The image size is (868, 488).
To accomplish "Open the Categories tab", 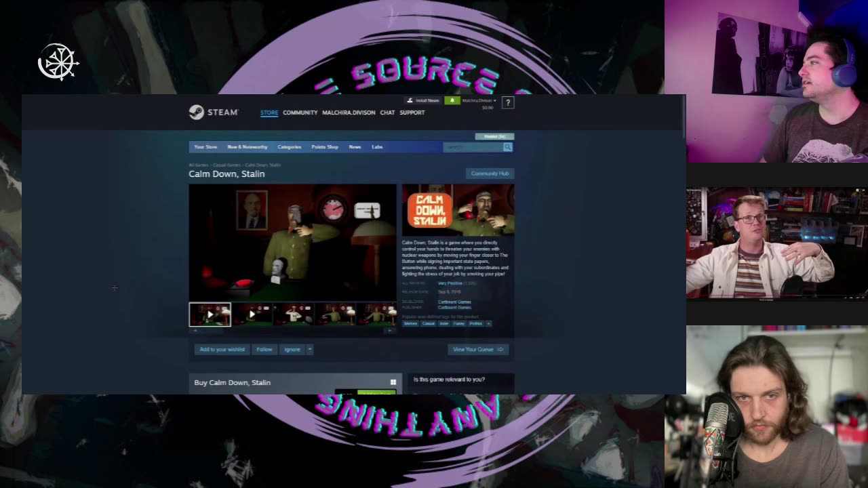I will pyautogui.click(x=289, y=147).
